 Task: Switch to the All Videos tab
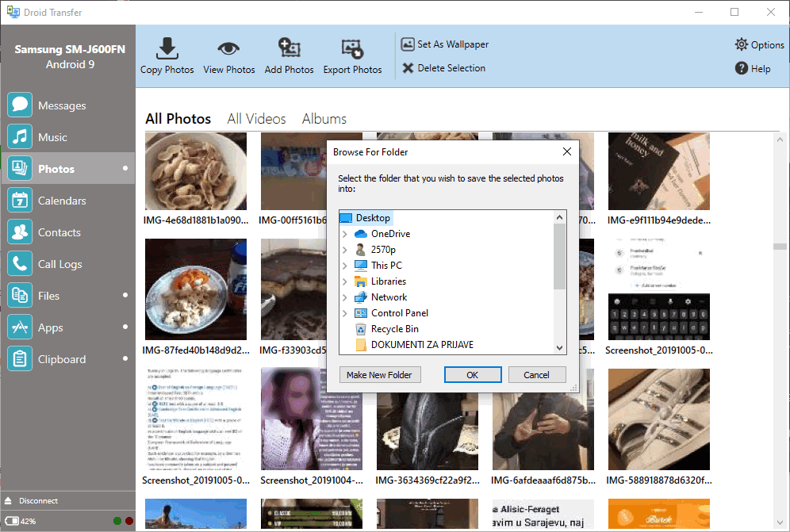(x=256, y=119)
